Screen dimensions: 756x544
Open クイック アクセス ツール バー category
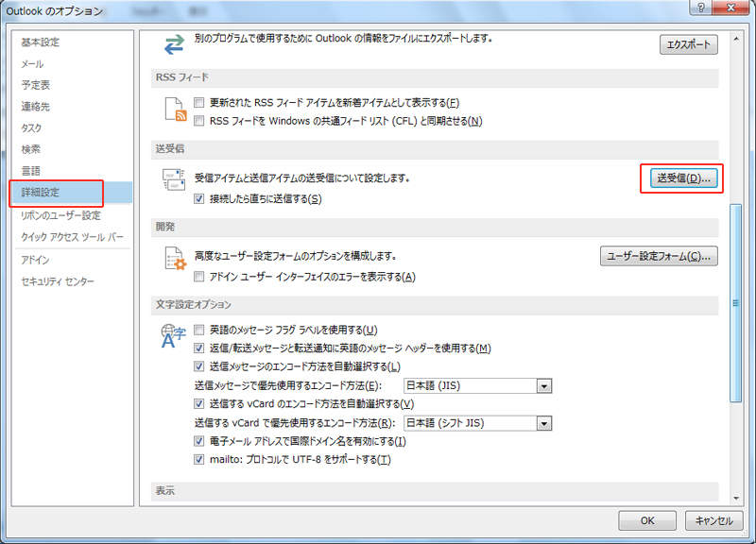[72, 237]
